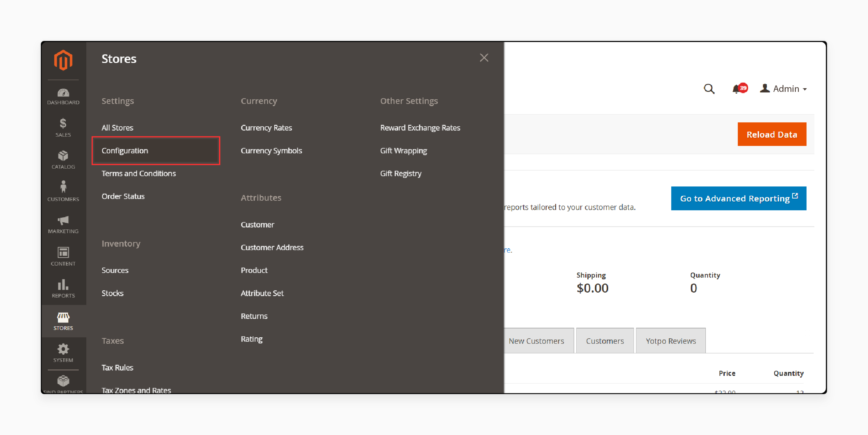The height and width of the screenshot is (435, 868).
Task: Click the Admin user avatar icon
Action: click(x=765, y=88)
